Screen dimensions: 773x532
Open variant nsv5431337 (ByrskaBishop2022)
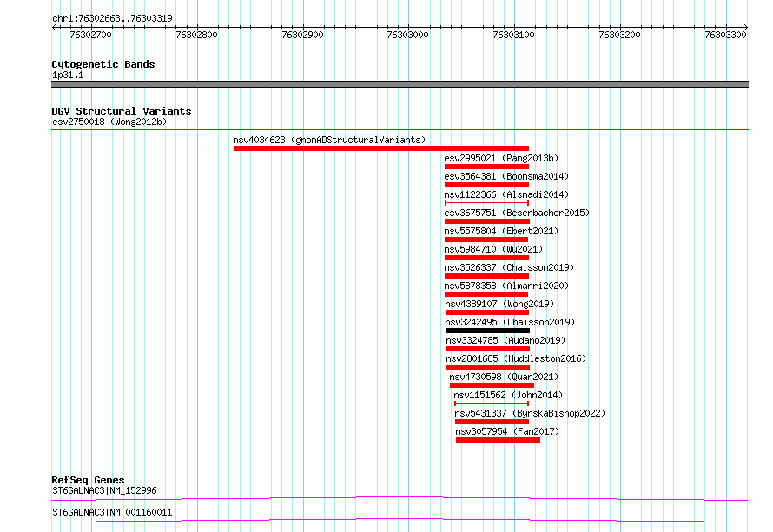530,413
